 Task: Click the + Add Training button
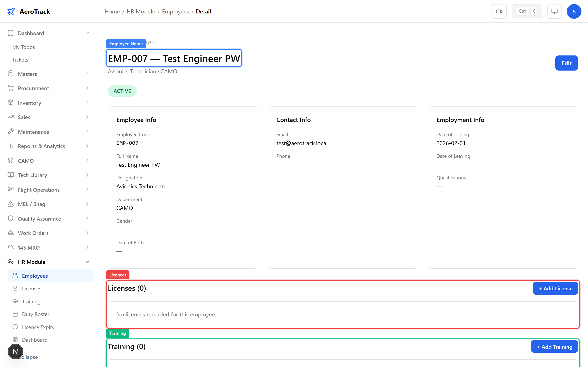[554, 346]
